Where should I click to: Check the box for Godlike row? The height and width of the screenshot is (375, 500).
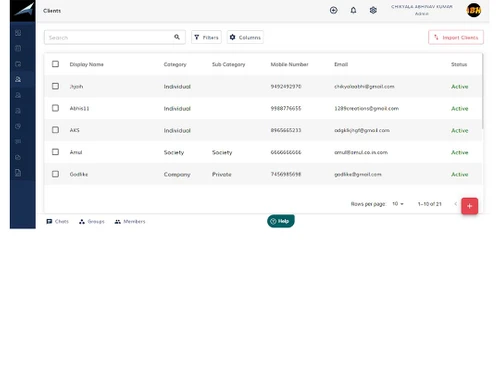coord(55,174)
